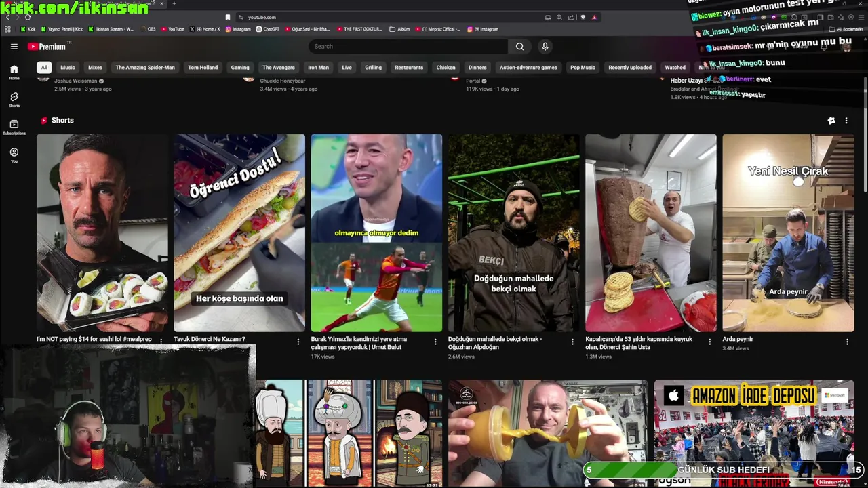The height and width of the screenshot is (488, 868).
Task: Click the bookmark icon in address bar
Action: click(x=227, y=17)
